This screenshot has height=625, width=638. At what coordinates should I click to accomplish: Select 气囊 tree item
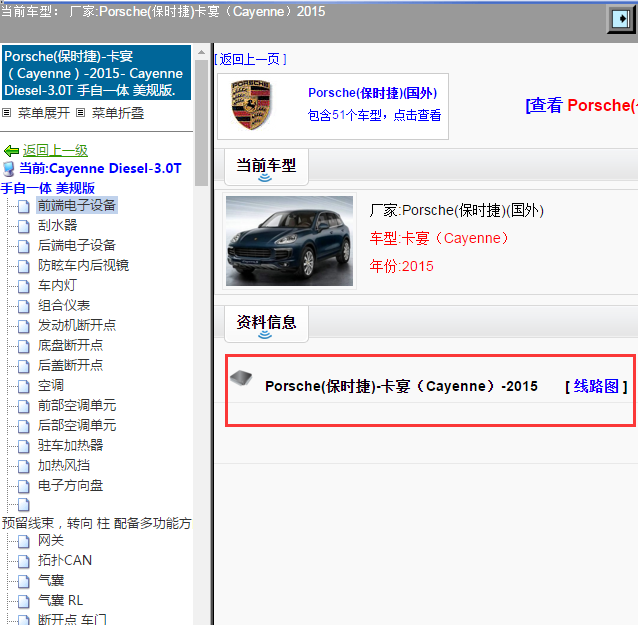[51, 580]
